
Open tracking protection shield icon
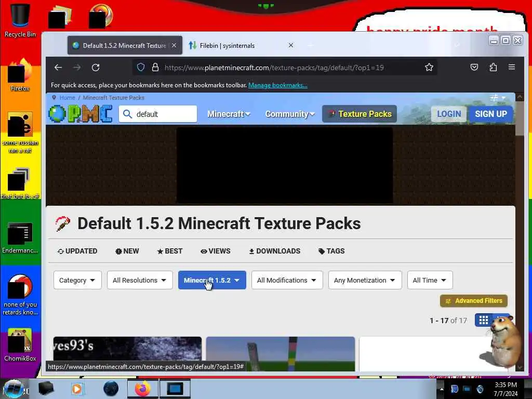pyautogui.click(x=141, y=67)
